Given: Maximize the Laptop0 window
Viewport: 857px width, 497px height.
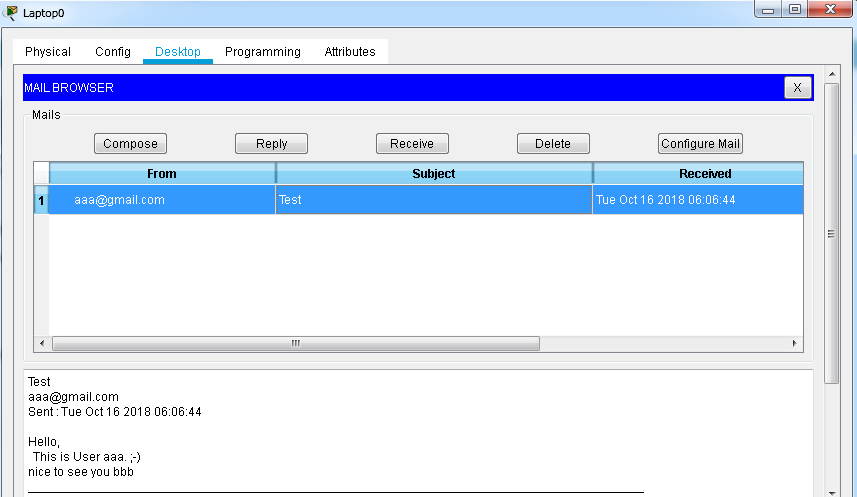Looking at the screenshot, I should [x=795, y=9].
